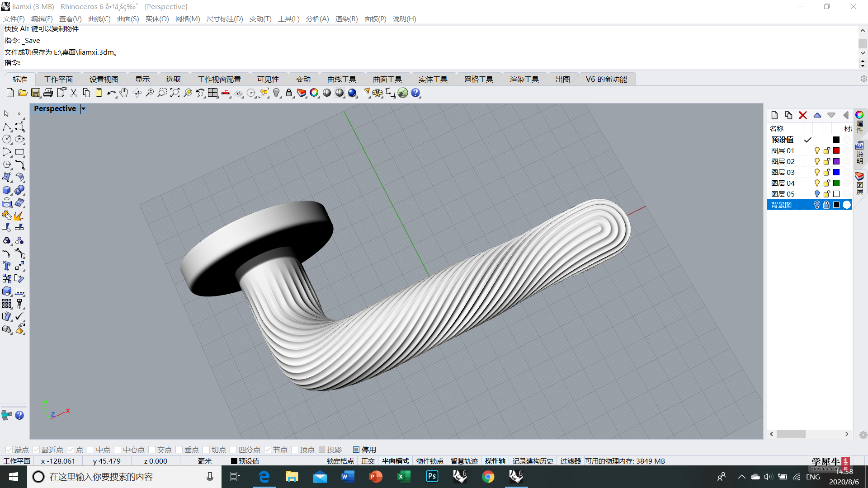
Task: Select the Circle tool in left sidebar
Action: (x=7, y=139)
